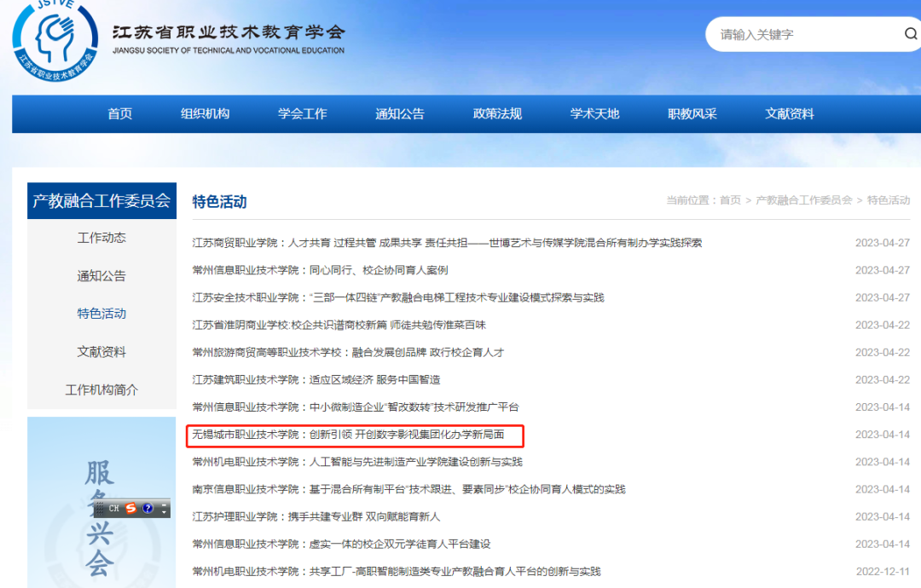921x588 pixels.
Task: Open the 江苏商贸职业学院 article link
Action: tap(447, 243)
